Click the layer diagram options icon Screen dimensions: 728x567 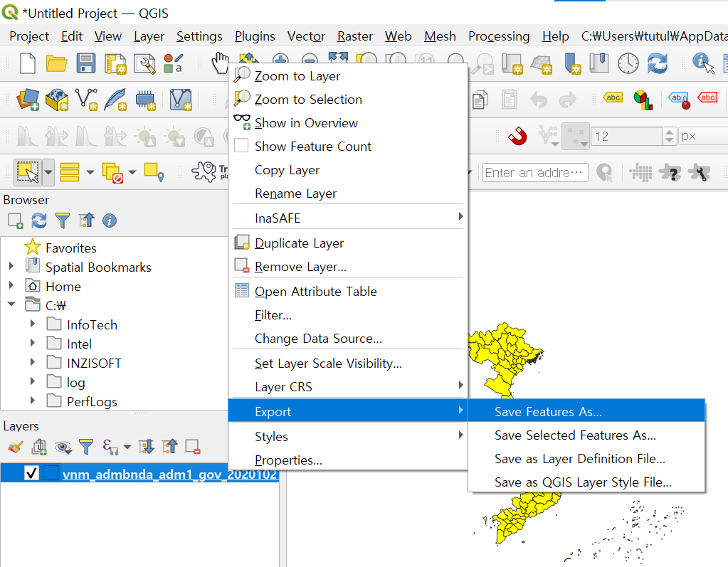point(643,100)
